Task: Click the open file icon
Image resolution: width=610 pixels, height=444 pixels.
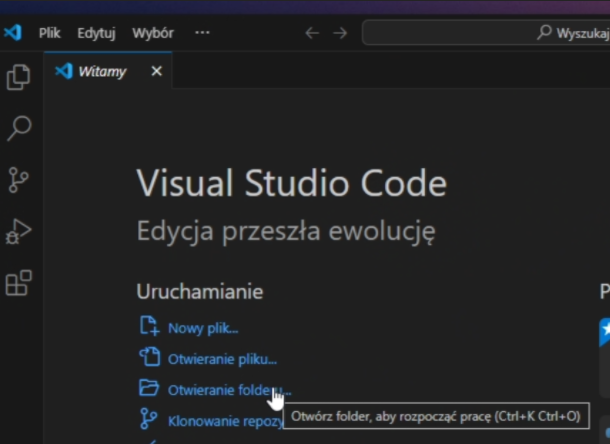Action: 149,356
